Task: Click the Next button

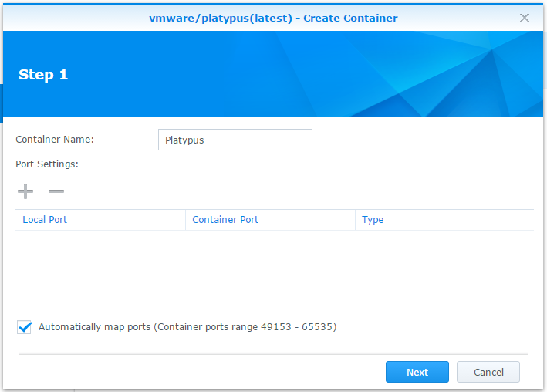Action: click(417, 372)
